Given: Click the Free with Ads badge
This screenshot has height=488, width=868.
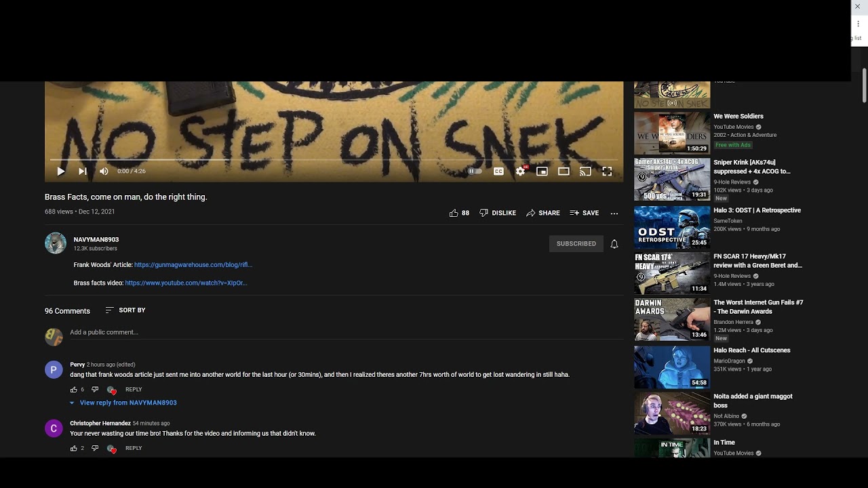Looking at the screenshot, I should click(733, 145).
